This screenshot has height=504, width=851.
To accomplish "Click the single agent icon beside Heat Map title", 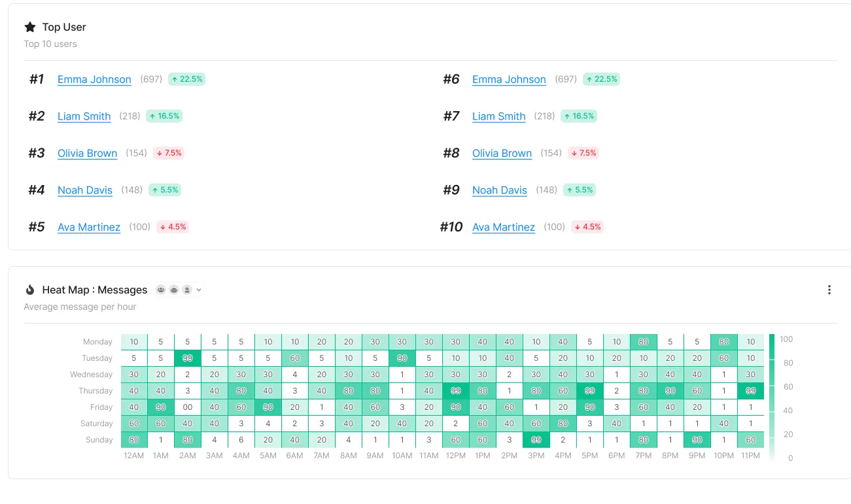I will click(187, 290).
